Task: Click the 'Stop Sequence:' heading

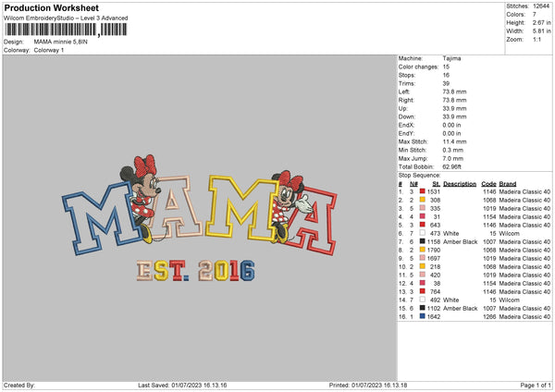Action: [419, 175]
